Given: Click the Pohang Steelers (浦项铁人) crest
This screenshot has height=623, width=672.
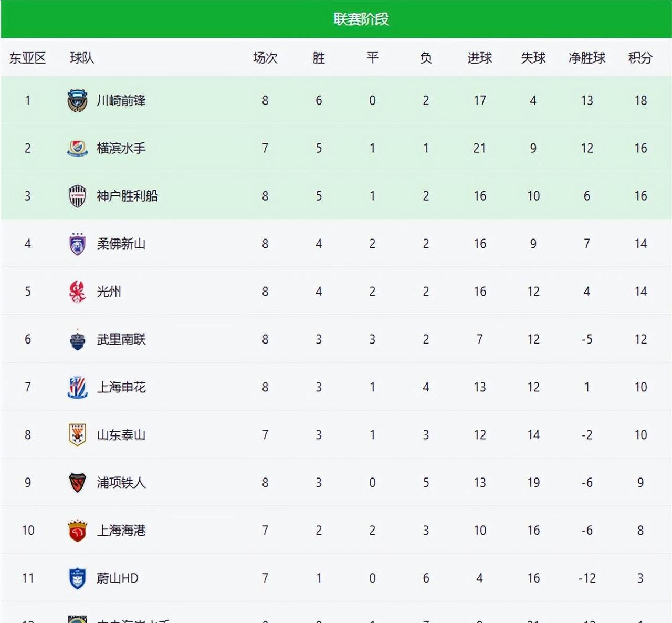Looking at the screenshot, I should [77, 483].
